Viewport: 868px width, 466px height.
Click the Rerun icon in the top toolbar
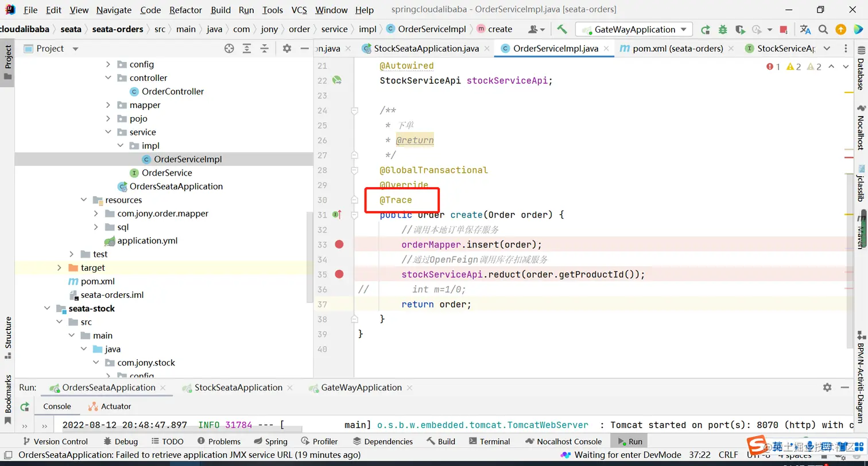pyautogui.click(x=706, y=29)
